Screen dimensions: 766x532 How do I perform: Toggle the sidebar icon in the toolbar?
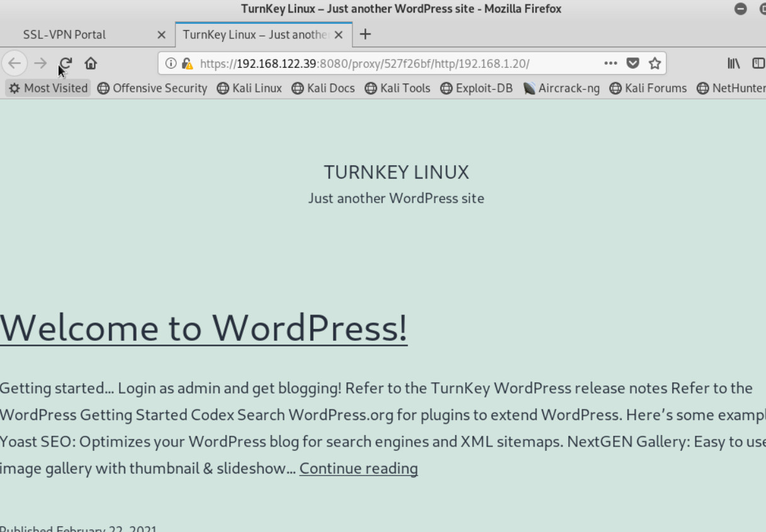point(758,63)
